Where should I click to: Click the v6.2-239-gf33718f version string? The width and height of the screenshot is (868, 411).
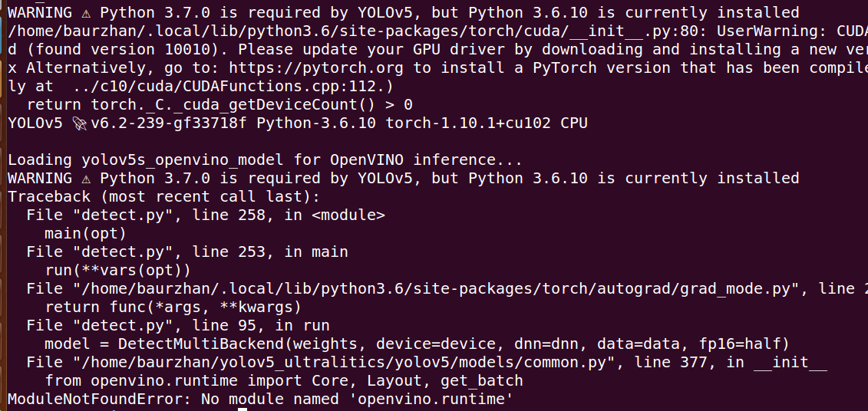[x=169, y=123]
